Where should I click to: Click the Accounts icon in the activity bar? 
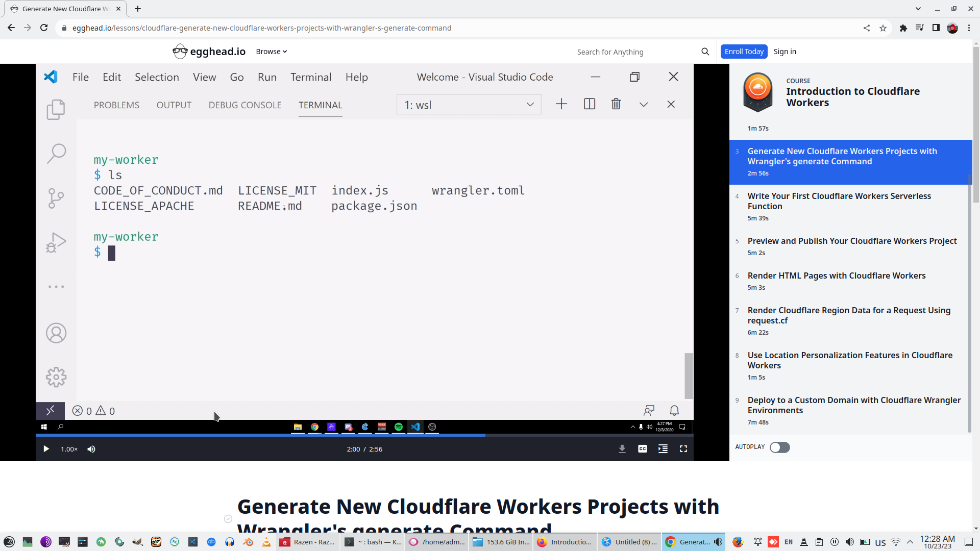[x=56, y=333]
